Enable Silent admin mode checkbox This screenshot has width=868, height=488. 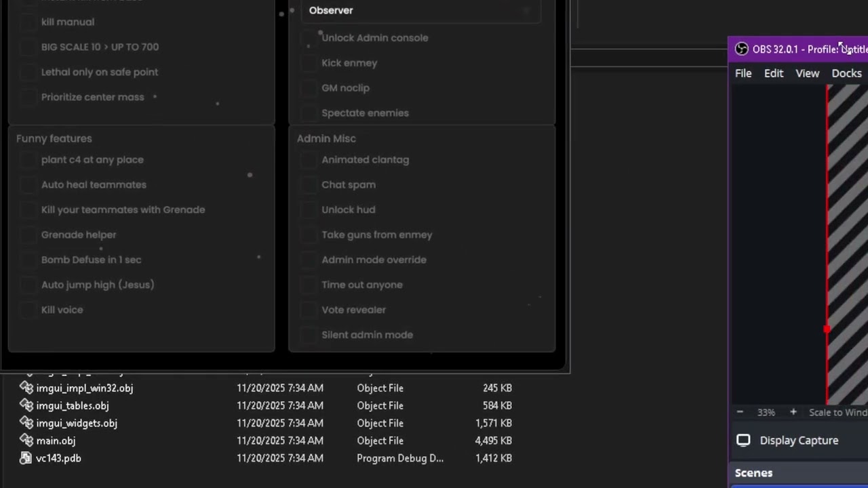coord(309,335)
